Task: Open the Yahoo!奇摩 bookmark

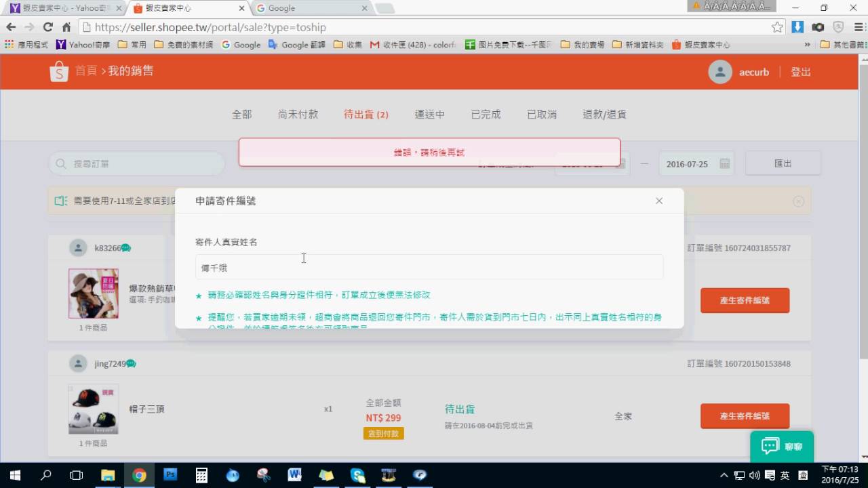Action: click(83, 45)
